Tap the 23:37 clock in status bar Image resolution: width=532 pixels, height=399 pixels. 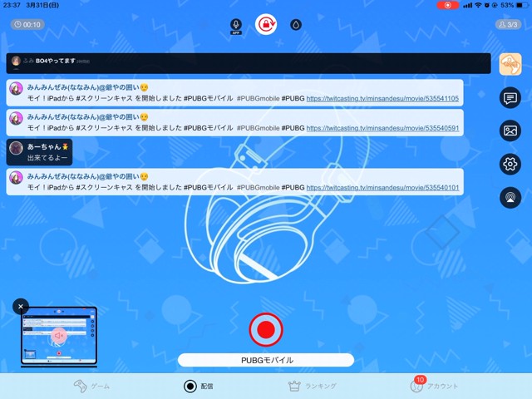[x=12, y=5]
